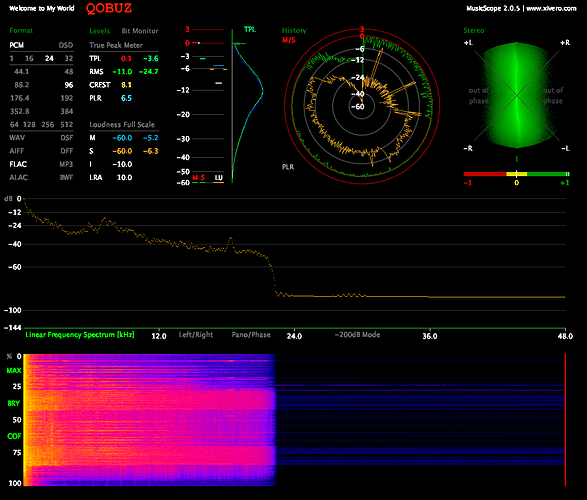Click the DSD format label
The height and width of the screenshot is (500, 587).
(66, 45)
